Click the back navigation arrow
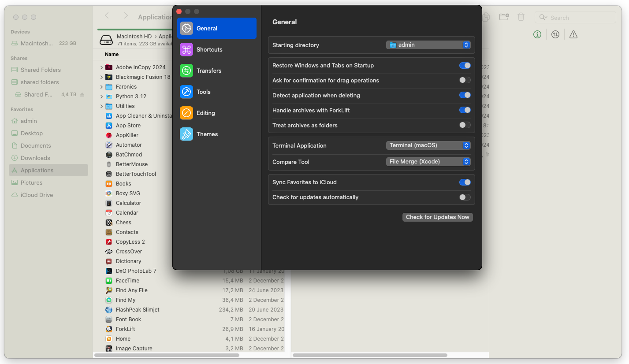This screenshot has height=364, width=629. [x=107, y=16]
